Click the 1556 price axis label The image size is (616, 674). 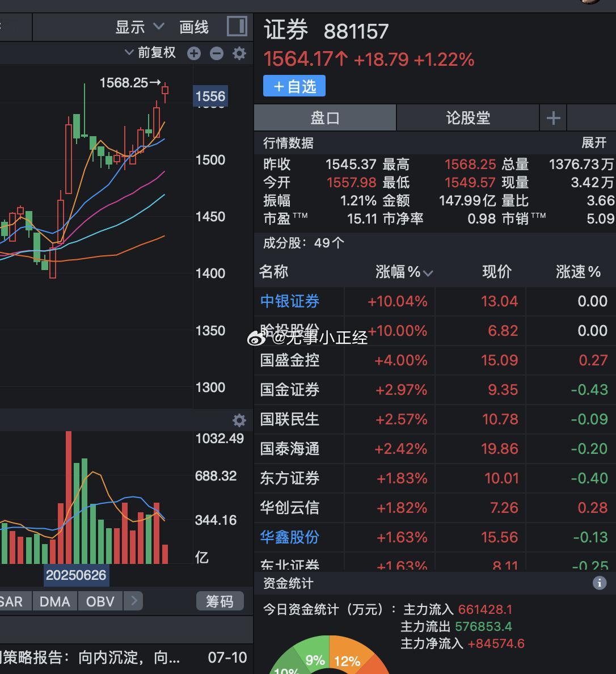pos(210,96)
